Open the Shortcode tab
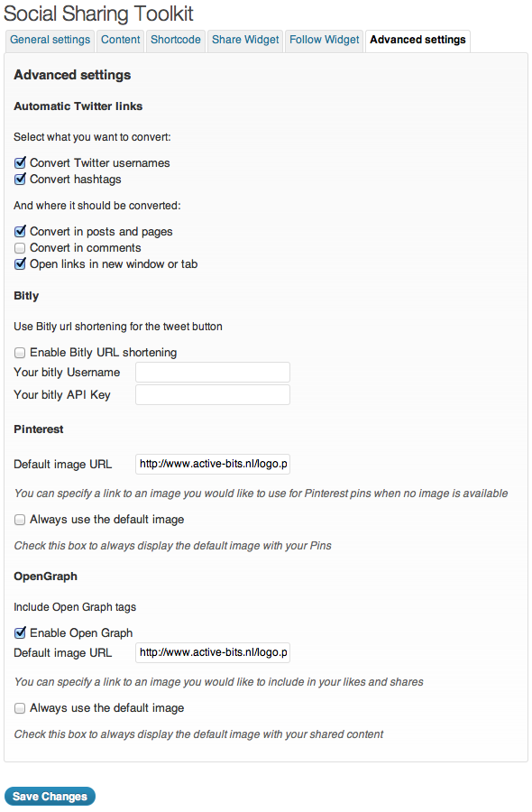The width and height of the screenshot is (532, 812). click(x=176, y=41)
